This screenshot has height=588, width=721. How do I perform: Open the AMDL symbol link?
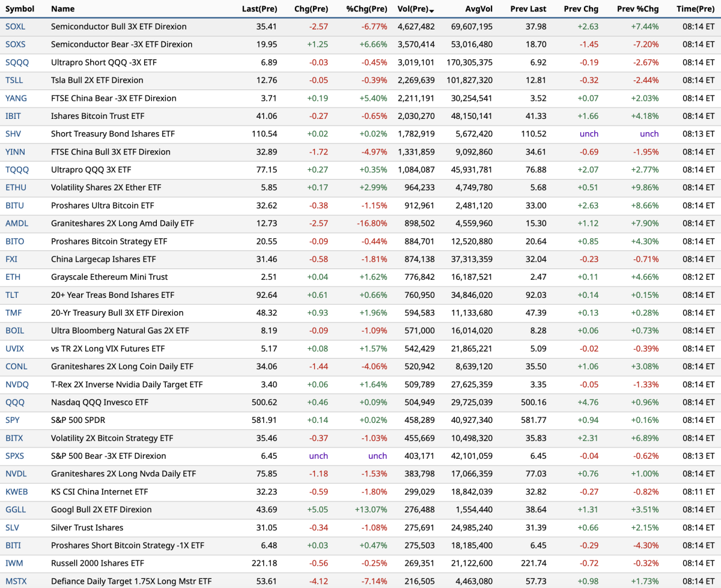17,223
